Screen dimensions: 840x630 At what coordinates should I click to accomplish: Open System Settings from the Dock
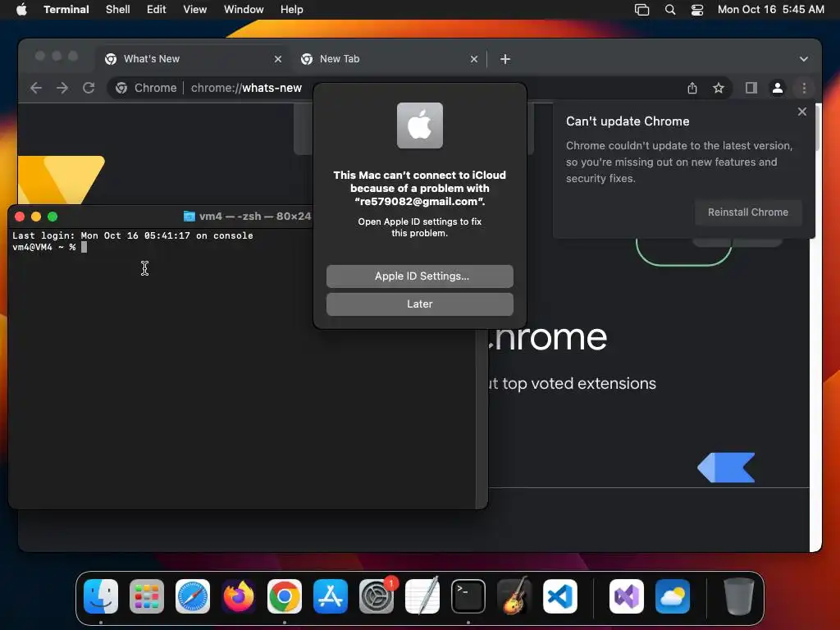(377, 596)
